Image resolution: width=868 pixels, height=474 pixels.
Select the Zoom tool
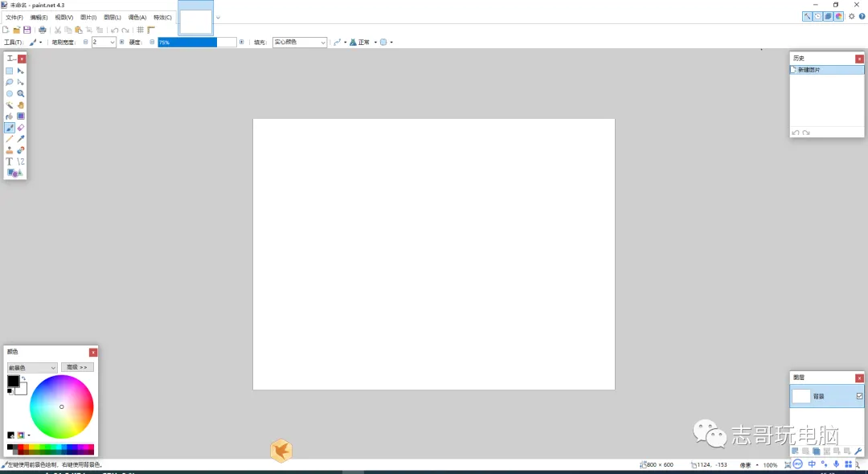[x=22, y=93]
